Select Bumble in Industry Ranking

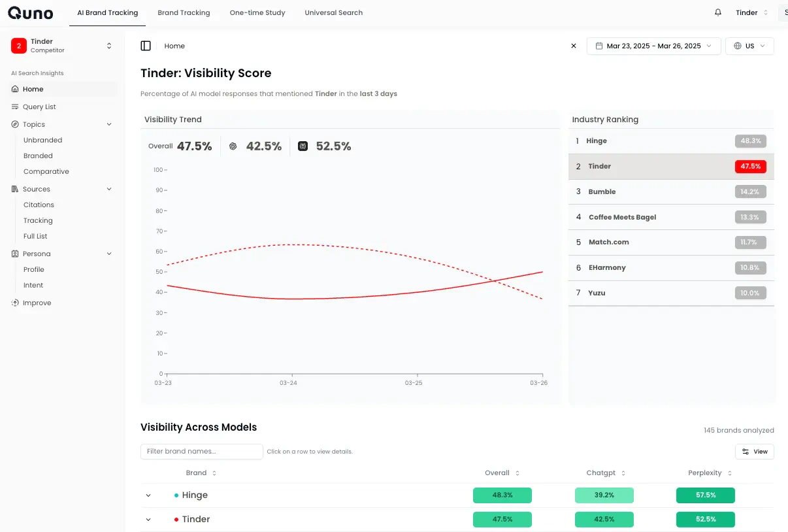671,191
